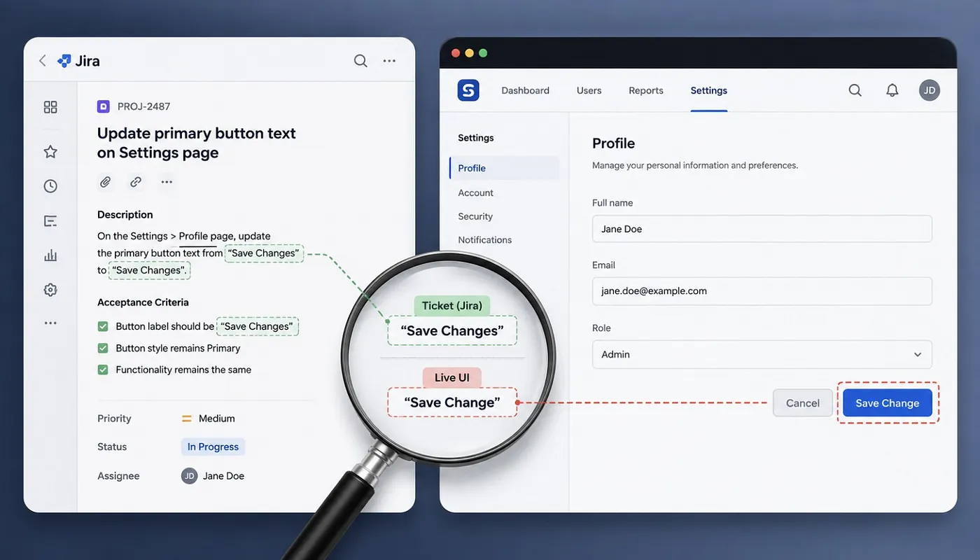
Task: Focus the Full name input field
Action: click(x=762, y=229)
